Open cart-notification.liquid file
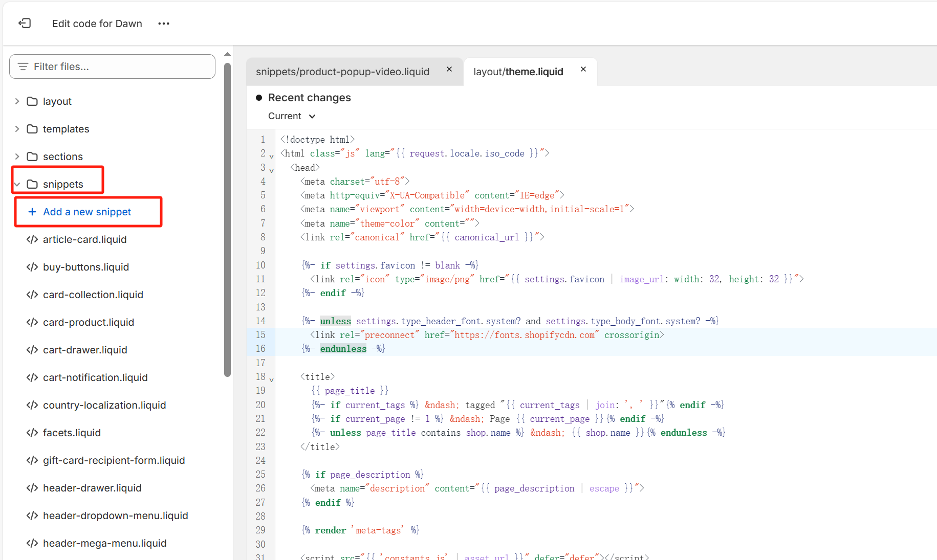 tap(95, 377)
